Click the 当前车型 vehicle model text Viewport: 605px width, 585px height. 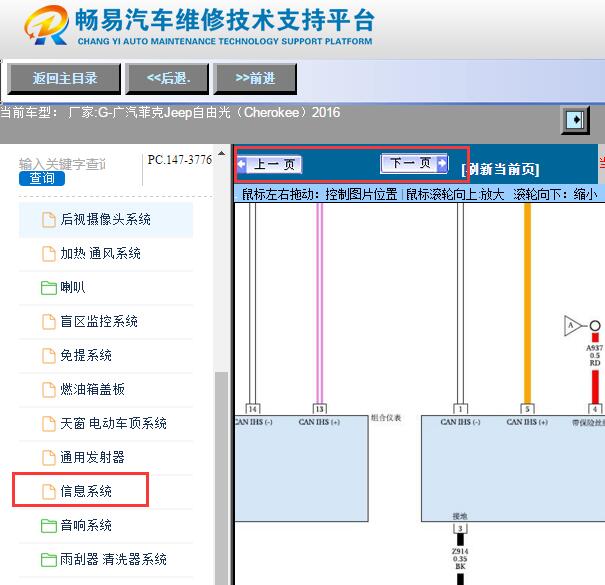170,113
